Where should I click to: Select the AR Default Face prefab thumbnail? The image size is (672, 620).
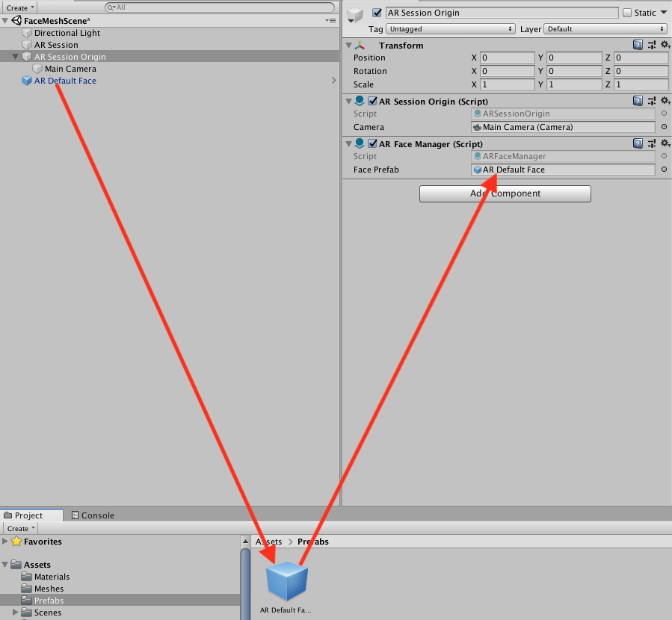tap(287, 581)
